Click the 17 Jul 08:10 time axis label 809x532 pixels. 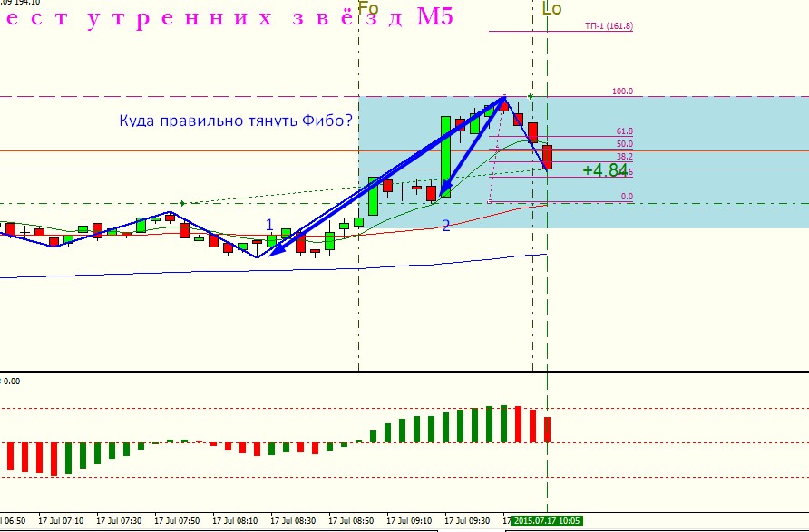(235, 520)
